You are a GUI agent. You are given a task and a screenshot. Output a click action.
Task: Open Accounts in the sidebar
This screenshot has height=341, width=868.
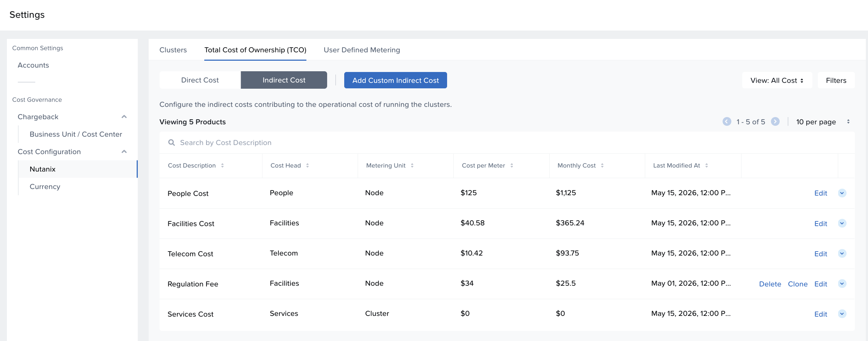33,65
